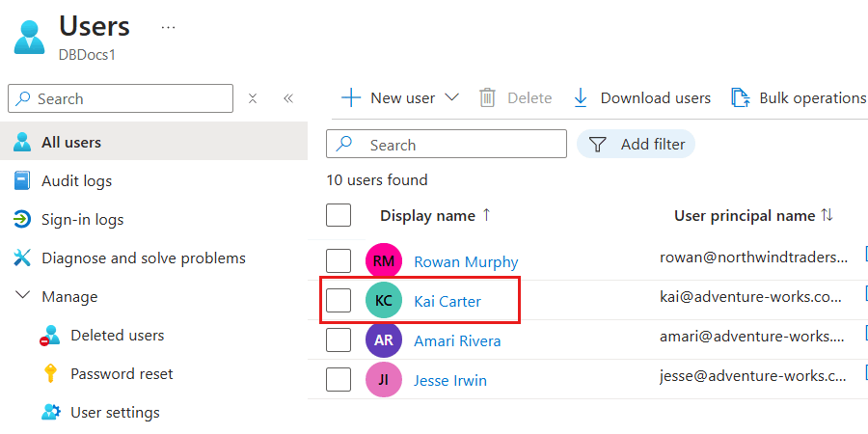Click the Add filter funnel icon
868x434 pixels.
(598, 145)
